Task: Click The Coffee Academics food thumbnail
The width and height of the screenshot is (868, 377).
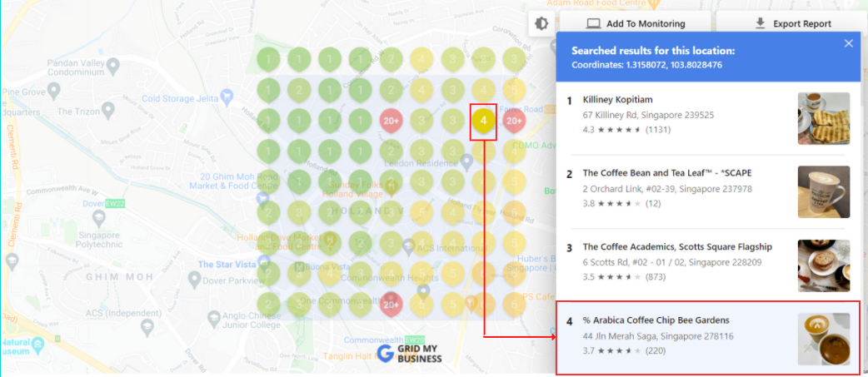Action: (823, 265)
